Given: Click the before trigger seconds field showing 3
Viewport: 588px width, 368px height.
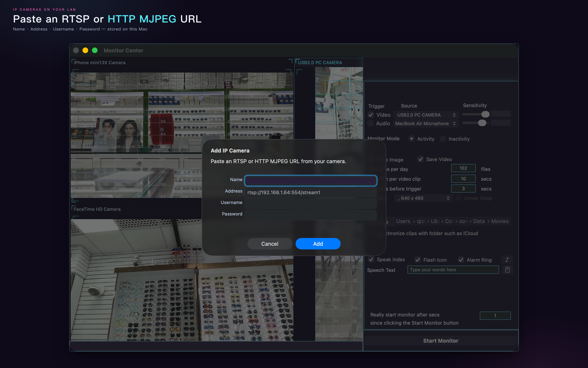Looking at the screenshot, I should (463, 189).
